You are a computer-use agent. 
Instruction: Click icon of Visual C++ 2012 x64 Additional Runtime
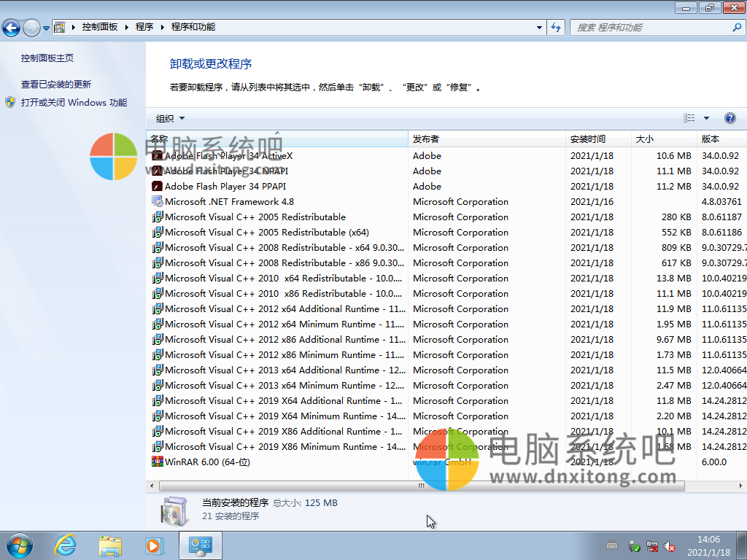(158, 308)
